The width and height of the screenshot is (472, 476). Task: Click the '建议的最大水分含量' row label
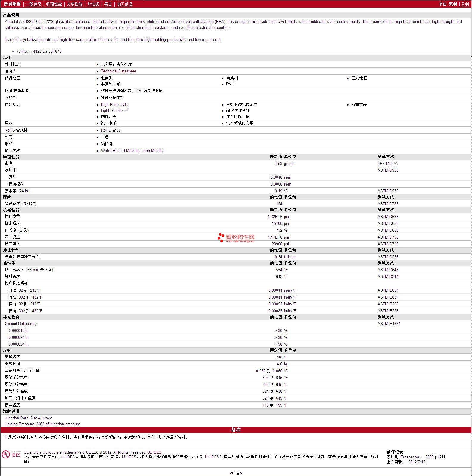(22, 370)
